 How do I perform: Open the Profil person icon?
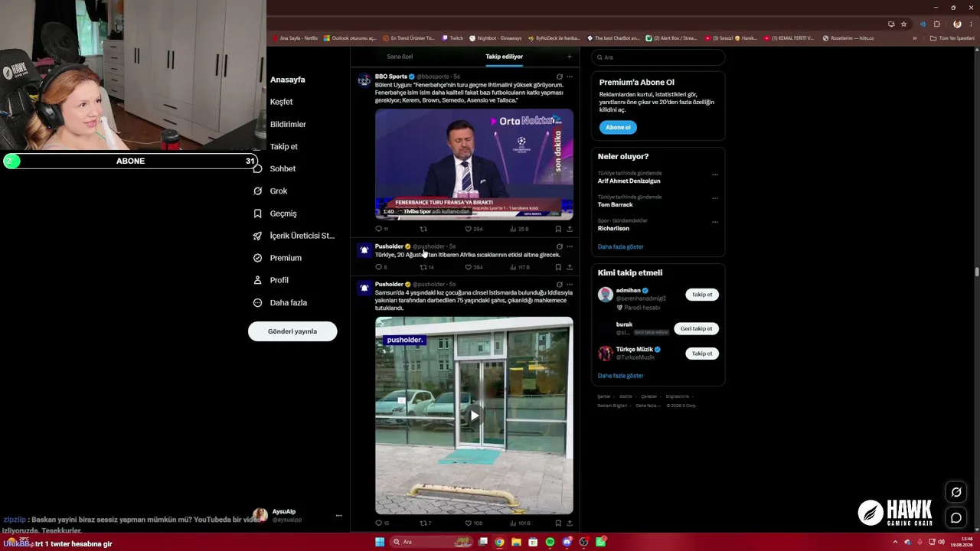click(x=257, y=280)
